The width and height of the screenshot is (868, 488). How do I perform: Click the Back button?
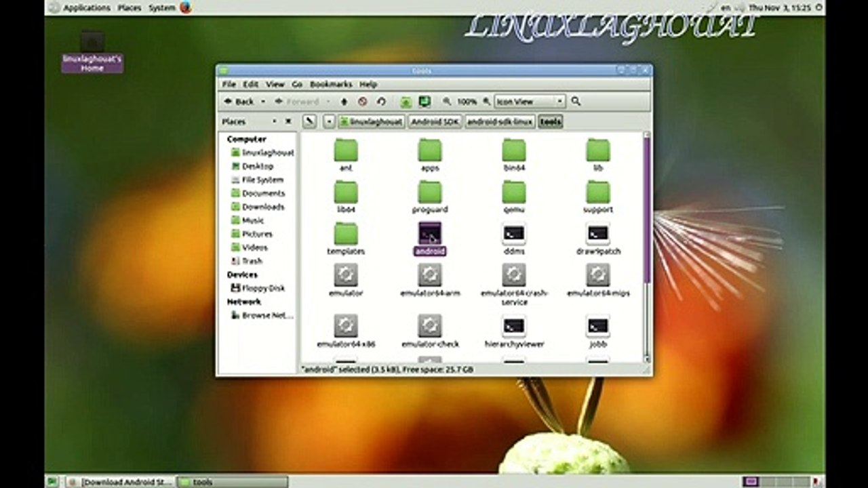(239, 102)
